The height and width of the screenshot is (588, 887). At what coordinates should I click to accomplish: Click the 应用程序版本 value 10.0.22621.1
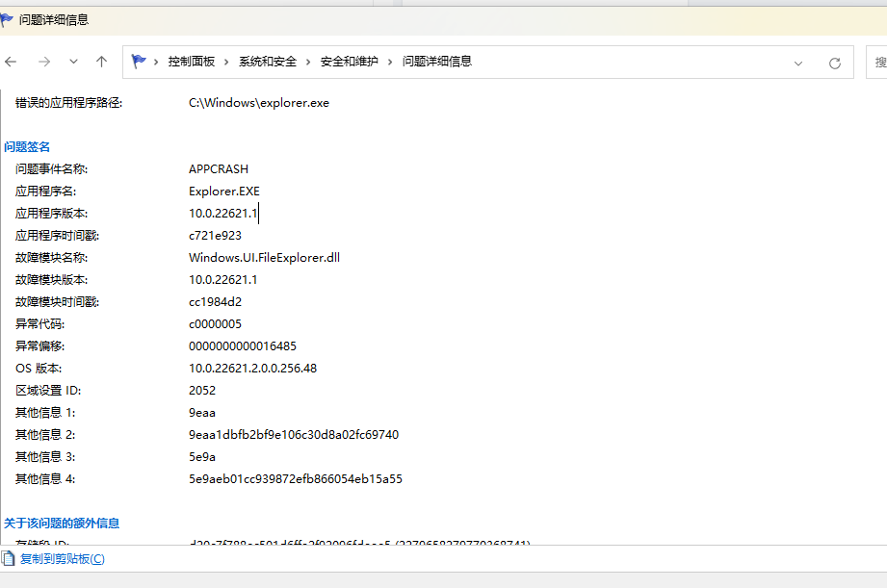click(222, 214)
